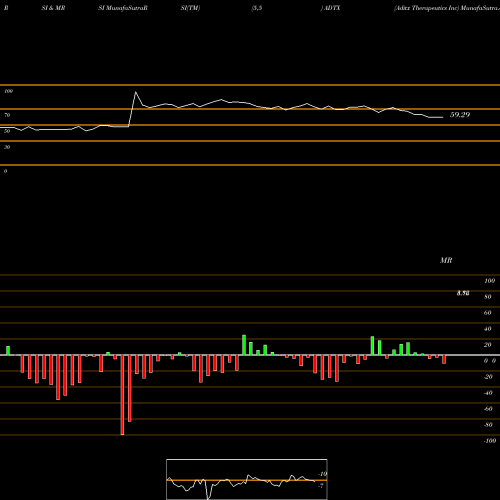The height and width of the screenshot is (500, 500).
Task: Click the RSI current value 59.29
Action: [x=460, y=115]
